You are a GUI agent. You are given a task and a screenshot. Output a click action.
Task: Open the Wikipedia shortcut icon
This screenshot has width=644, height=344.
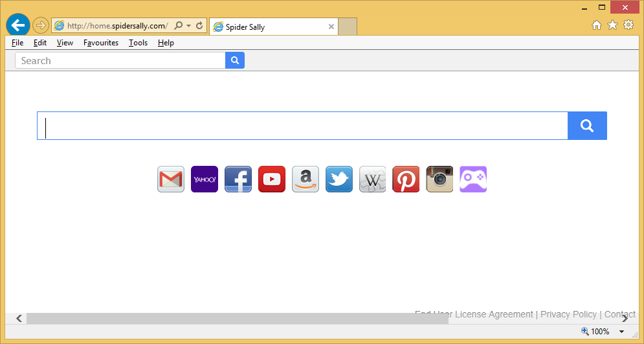click(x=373, y=179)
